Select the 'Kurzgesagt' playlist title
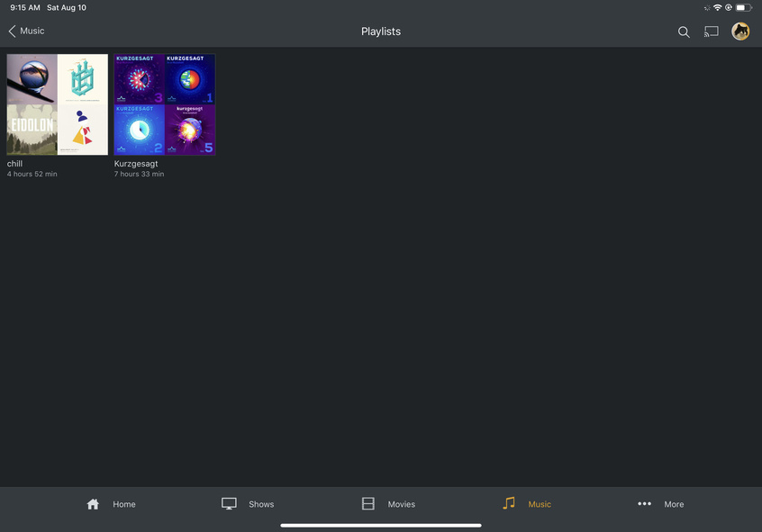The height and width of the screenshot is (532, 762). (x=136, y=164)
